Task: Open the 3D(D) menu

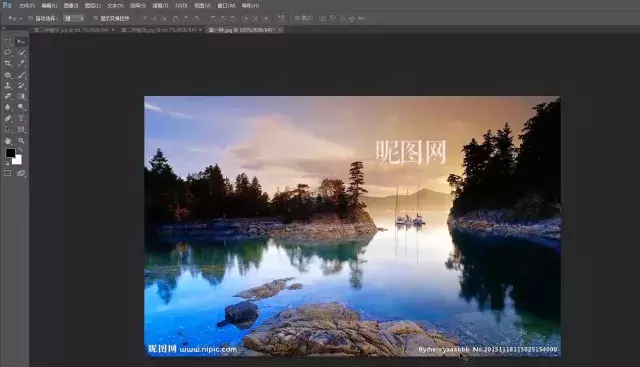Action: (x=181, y=6)
